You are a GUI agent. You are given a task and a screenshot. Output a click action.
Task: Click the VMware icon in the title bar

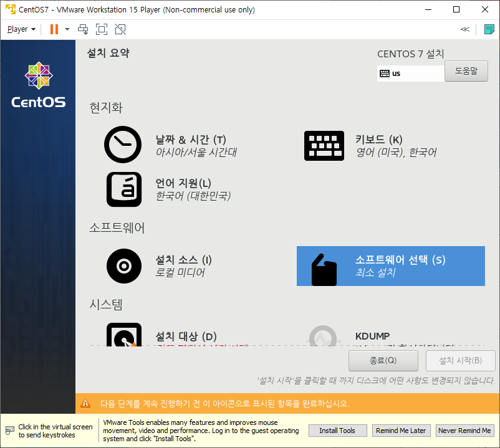click(10, 9)
